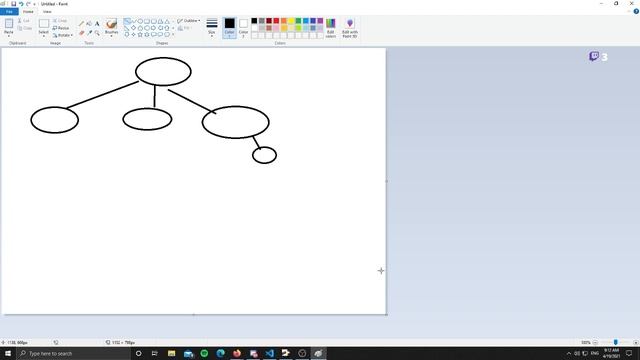Activate Color 1 foreground selector
Image resolution: width=640 pixels, height=360 pixels.
click(x=229, y=28)
